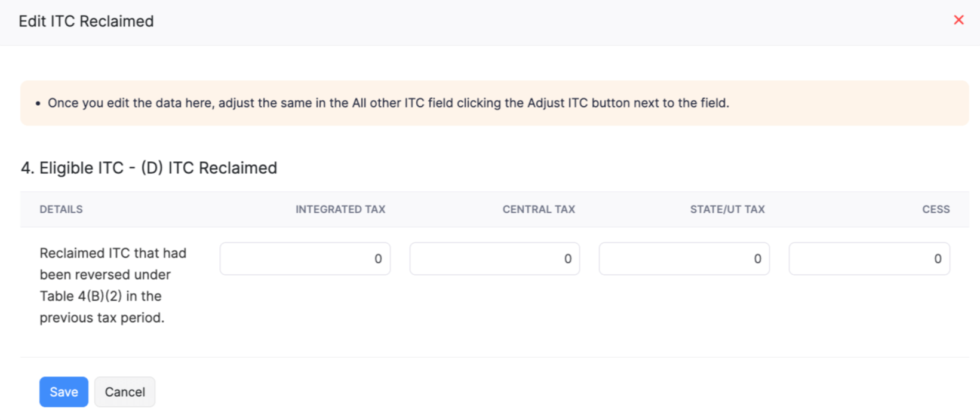Click the CESS column header
The height and width of the screenshot is (420, 980).
click(936, 209)
